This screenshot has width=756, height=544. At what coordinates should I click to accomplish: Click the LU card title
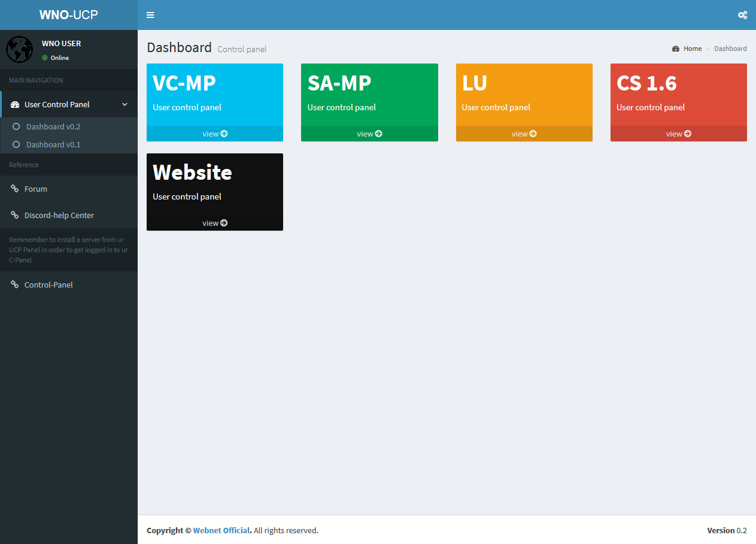(x=475, y=83)
